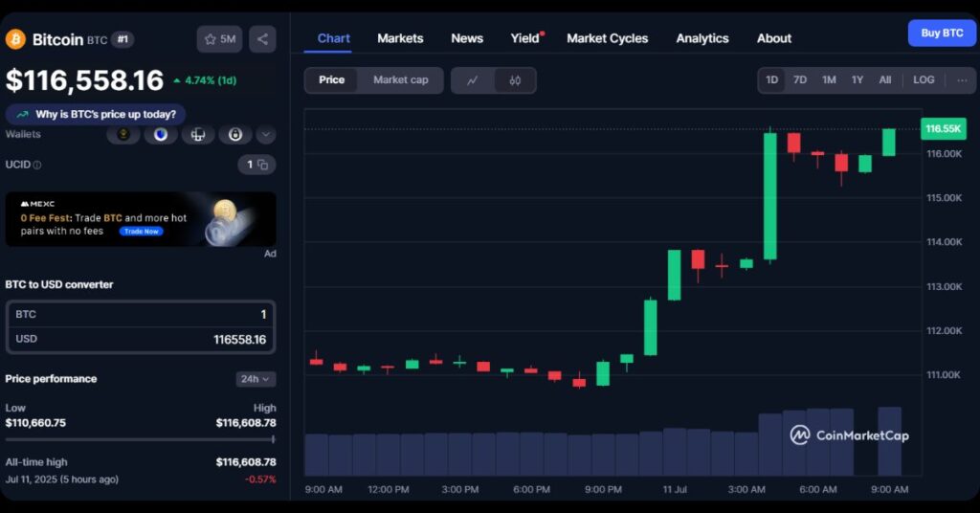The height and width of the screenshot is (513, 980).
Task: Select 1D time range
Action: (x=772, y=80)
